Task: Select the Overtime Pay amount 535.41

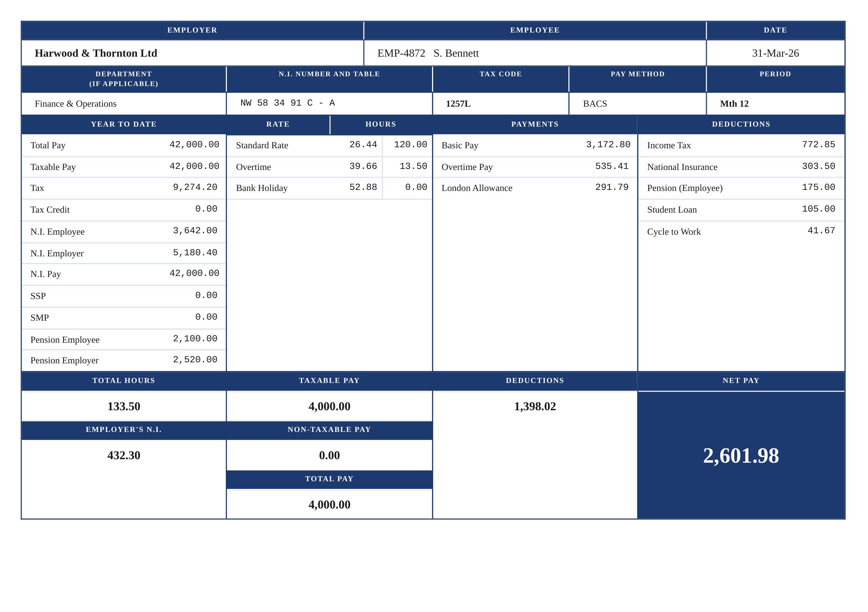Action: coord(611,166)
